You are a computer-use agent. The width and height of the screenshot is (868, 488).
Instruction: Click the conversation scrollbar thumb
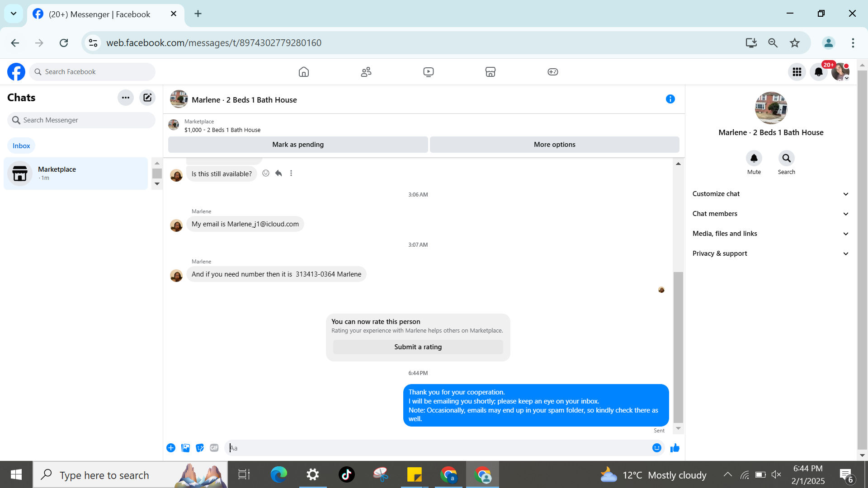pos(678,347)
